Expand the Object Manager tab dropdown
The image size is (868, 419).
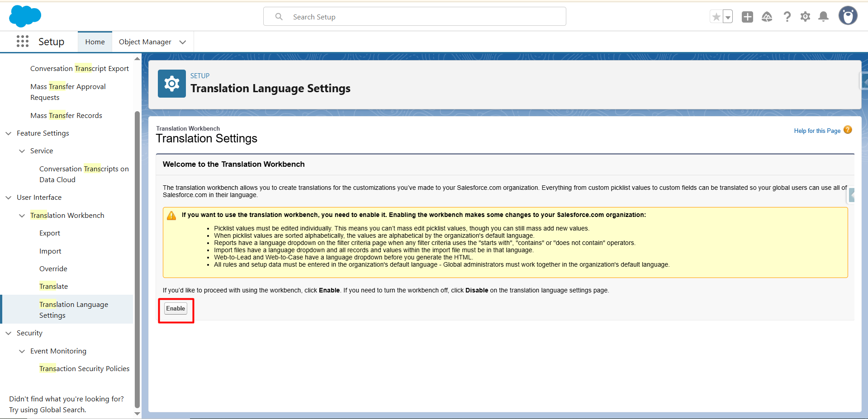click(183, 42)
